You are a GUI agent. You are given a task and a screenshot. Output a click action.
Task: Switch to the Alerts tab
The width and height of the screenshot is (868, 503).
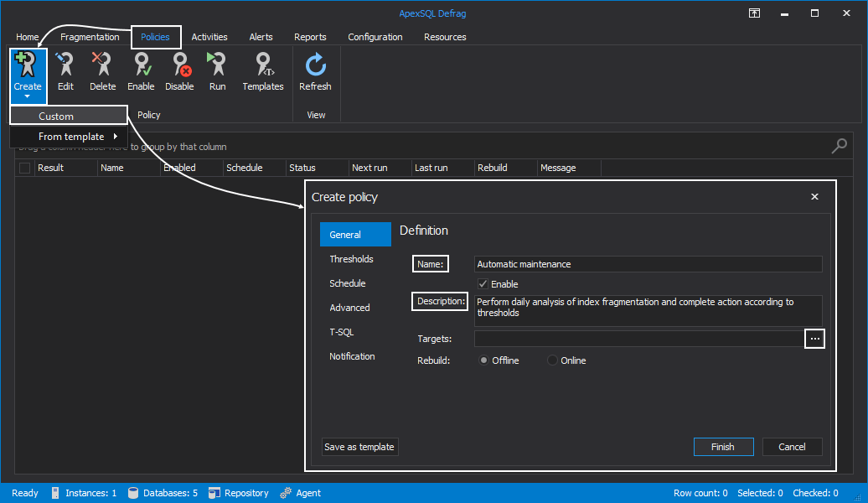(x=261, y=37)
